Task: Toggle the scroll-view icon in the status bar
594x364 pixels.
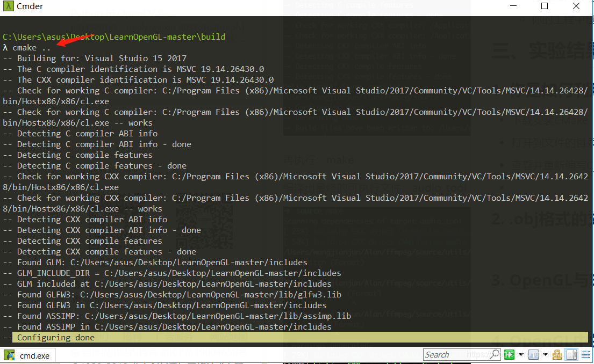Action: coord(571,354)
